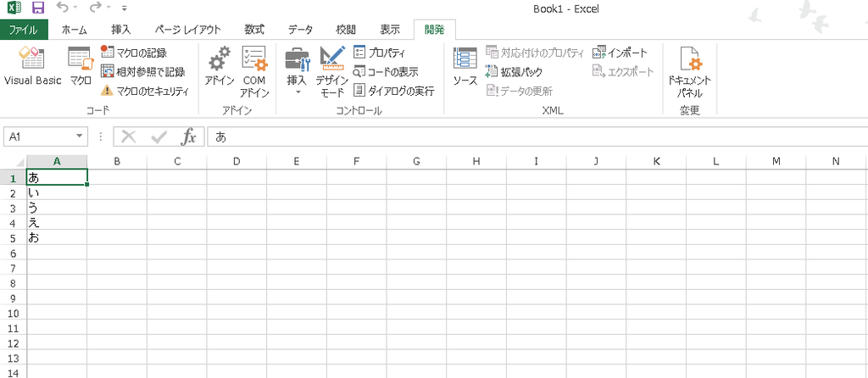Select column H header
Image resolution: width=868 pixels, height=378 pixels.
(x=476, y=162)
